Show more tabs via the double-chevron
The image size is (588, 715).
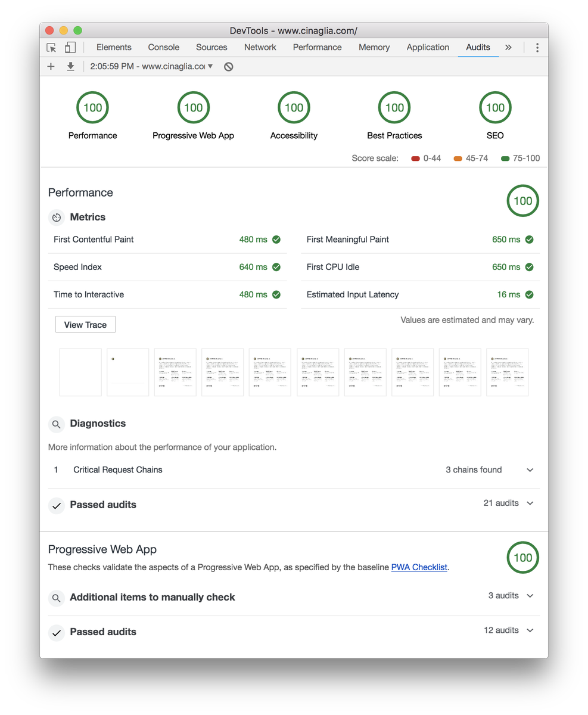pos(508,48)
